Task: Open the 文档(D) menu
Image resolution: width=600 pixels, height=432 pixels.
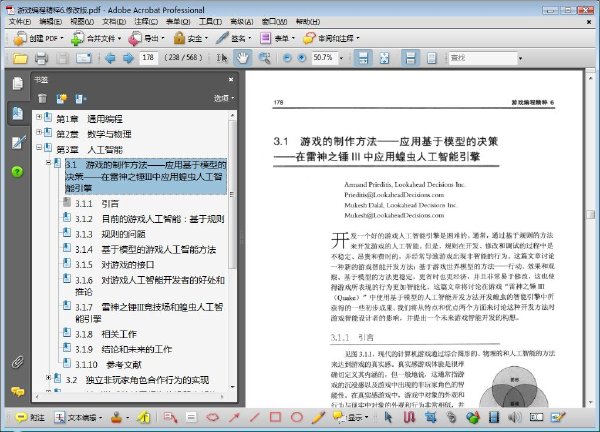Action: 114,22
